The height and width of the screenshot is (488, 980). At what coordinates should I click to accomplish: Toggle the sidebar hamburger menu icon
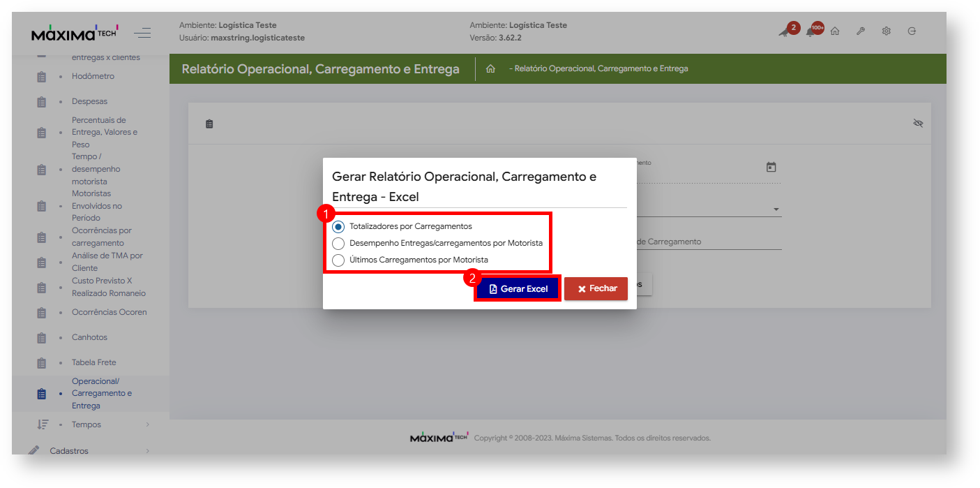(x=142, y=33)
